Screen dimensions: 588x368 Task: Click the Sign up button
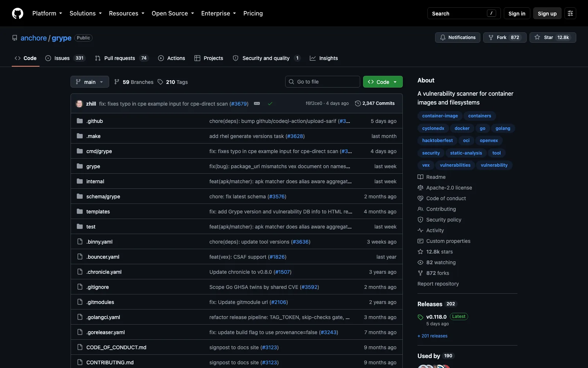point(547,13)
